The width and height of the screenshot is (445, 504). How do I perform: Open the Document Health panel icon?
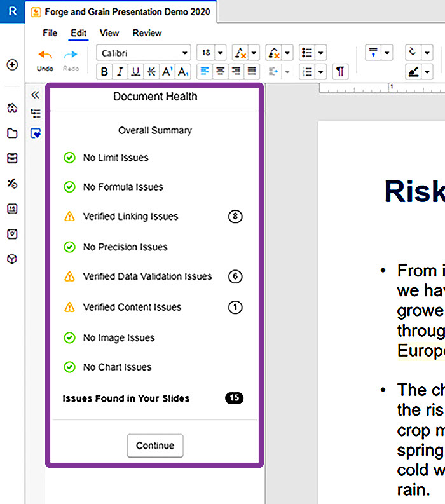(x=36, y=133)
